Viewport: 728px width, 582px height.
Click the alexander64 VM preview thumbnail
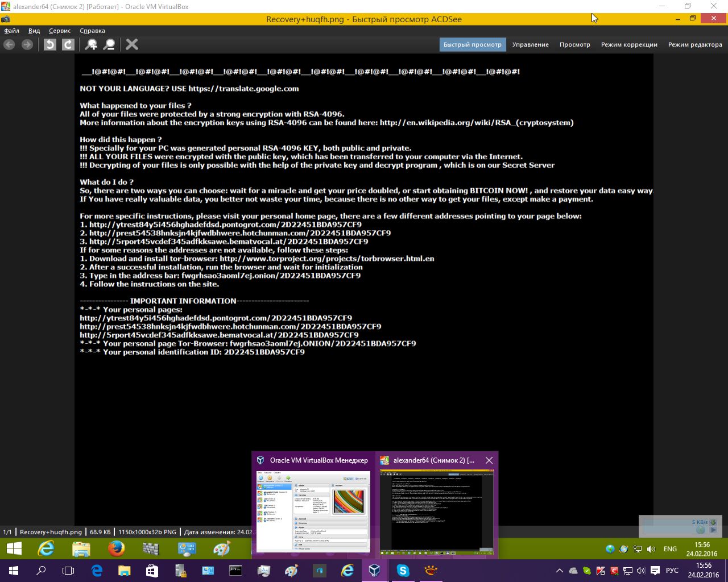coord(437,511)
